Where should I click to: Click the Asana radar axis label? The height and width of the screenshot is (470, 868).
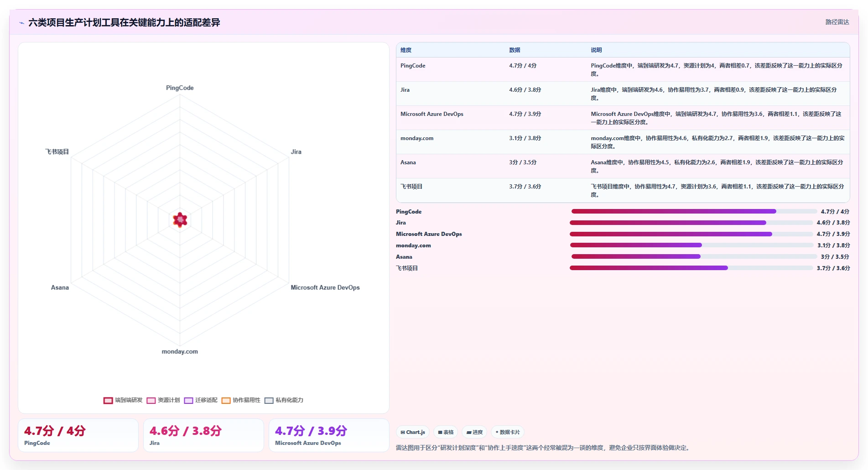[x=60, y=287]
